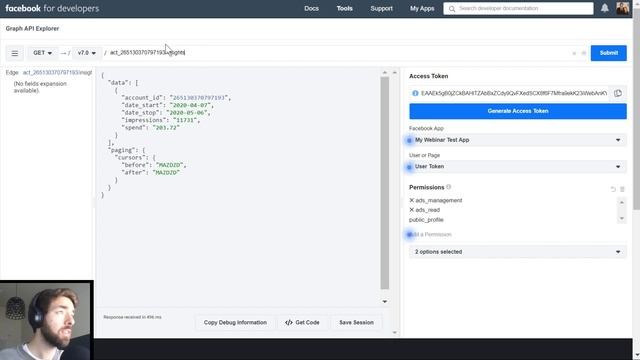
Task: Click Generate Access Token
Action: (518, 111)
